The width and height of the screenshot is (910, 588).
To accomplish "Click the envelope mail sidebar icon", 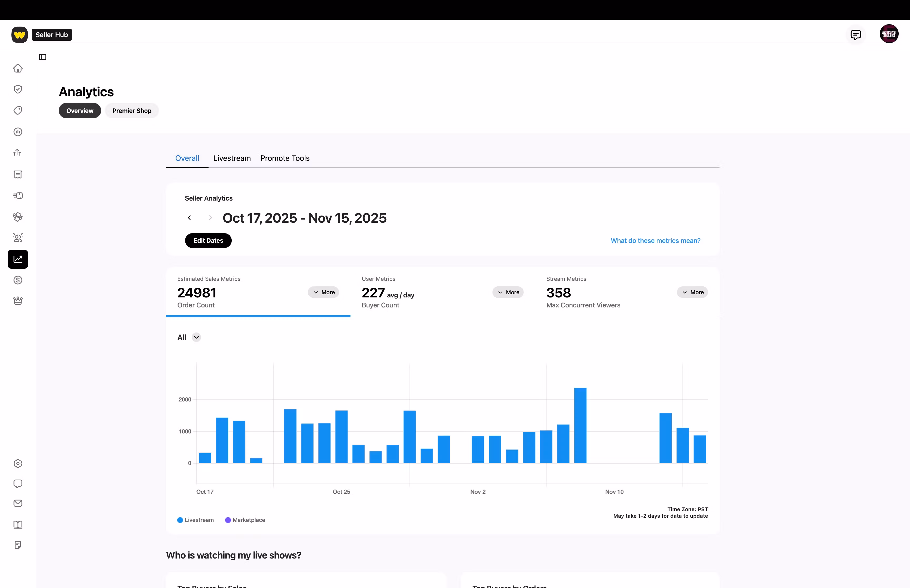I will (x=18, y=503).
